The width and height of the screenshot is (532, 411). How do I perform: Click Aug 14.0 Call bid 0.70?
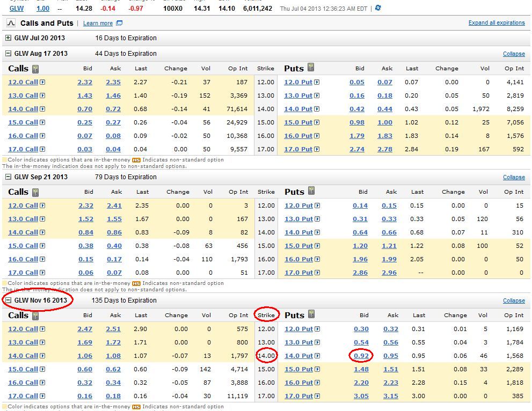[x=85, y=109]
